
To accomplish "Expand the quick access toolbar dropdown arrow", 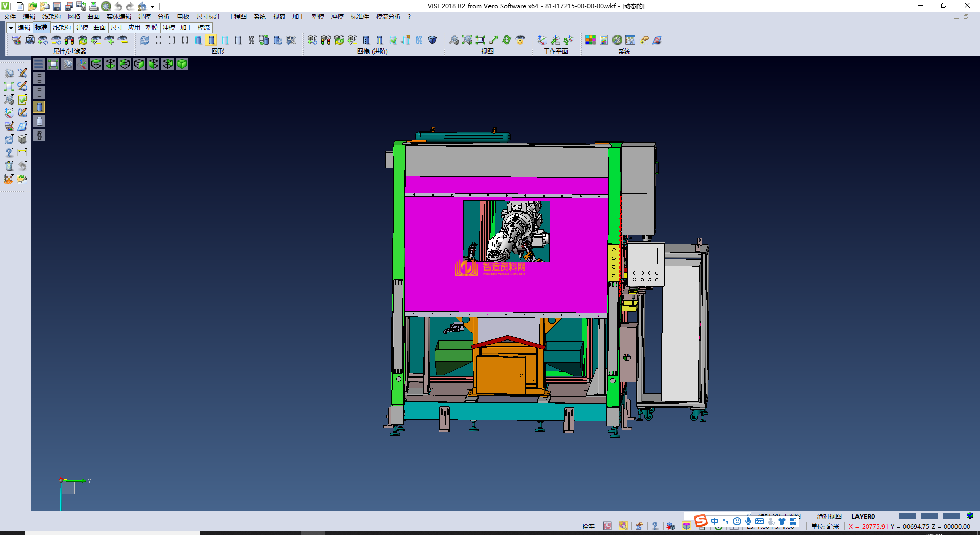I will 153,6.
